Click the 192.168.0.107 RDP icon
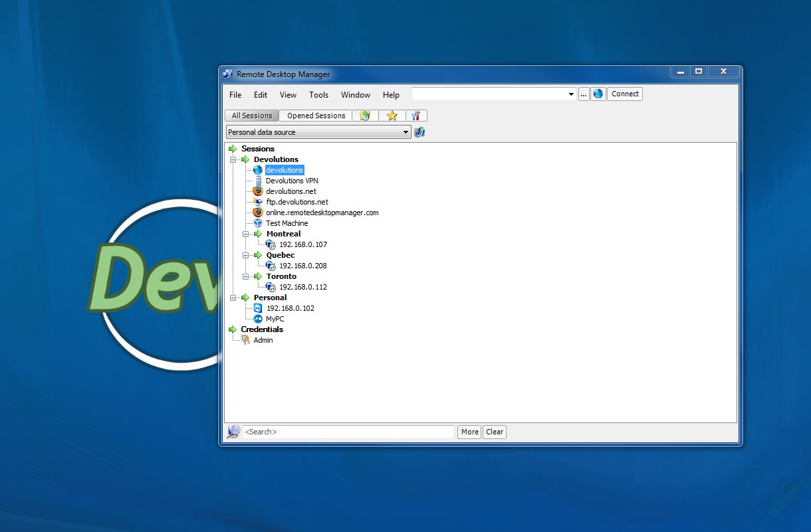 point(271,244)
